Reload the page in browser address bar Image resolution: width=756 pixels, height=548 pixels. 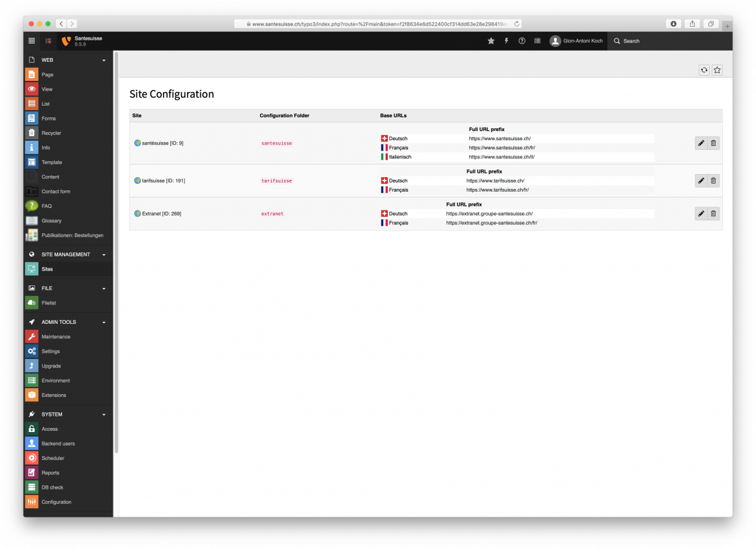[516, 23]
